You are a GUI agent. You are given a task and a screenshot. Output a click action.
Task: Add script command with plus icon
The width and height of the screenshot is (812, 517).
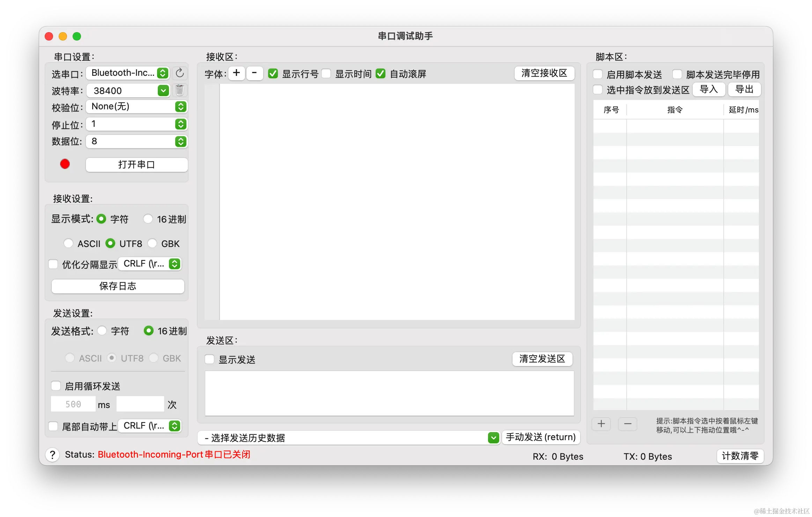coord(601,424)
